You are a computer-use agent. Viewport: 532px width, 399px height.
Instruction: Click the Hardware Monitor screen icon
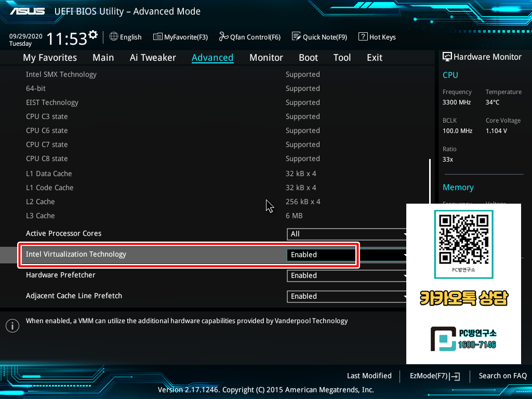447,57
